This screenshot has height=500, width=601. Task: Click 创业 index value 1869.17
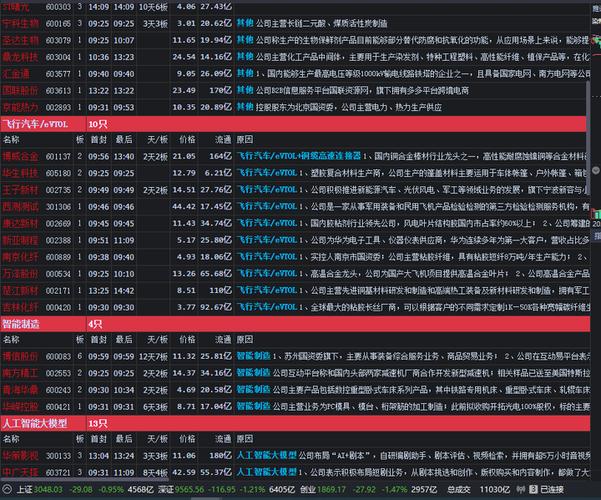[x=331, y=489]
